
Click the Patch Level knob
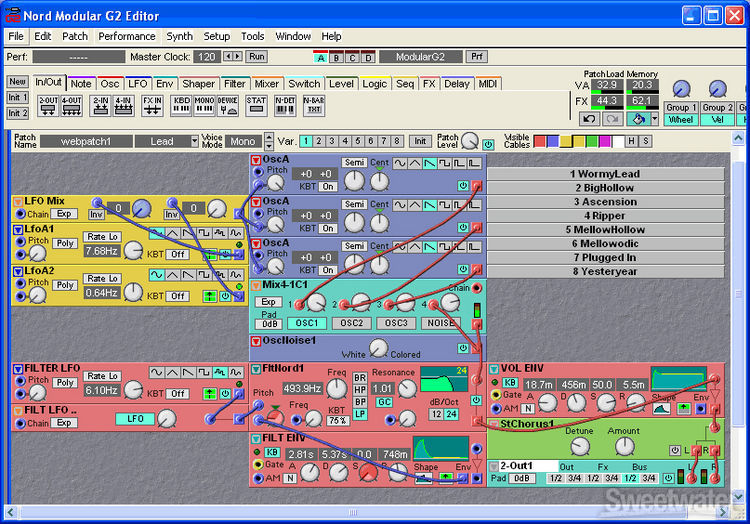(x=470, y=141)
